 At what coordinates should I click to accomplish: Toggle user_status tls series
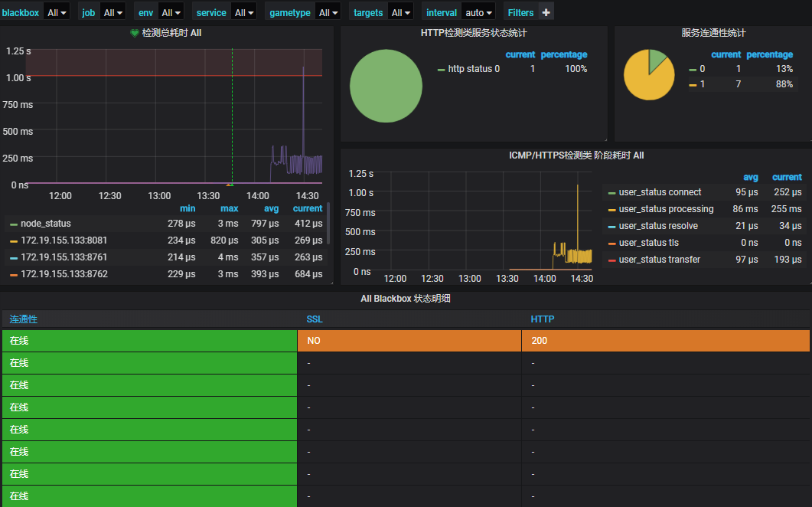pyautogui.click(x=648, y=243)
